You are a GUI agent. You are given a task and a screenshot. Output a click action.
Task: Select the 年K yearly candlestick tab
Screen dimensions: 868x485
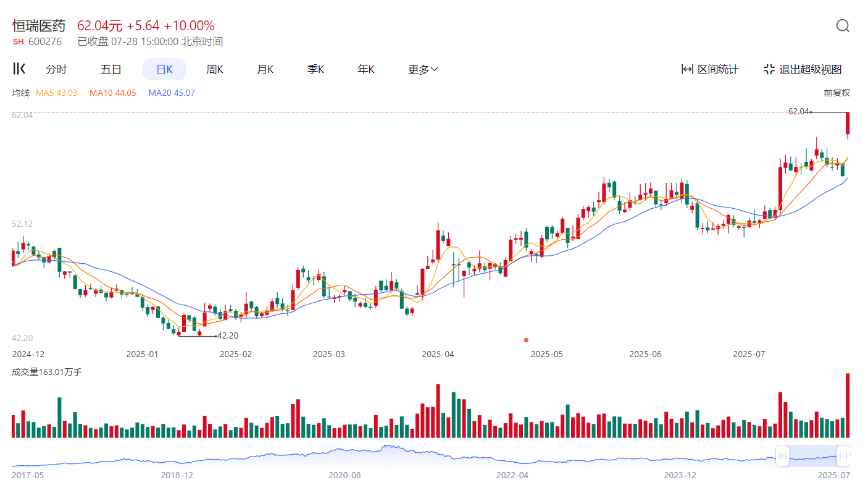pos(366,69)
